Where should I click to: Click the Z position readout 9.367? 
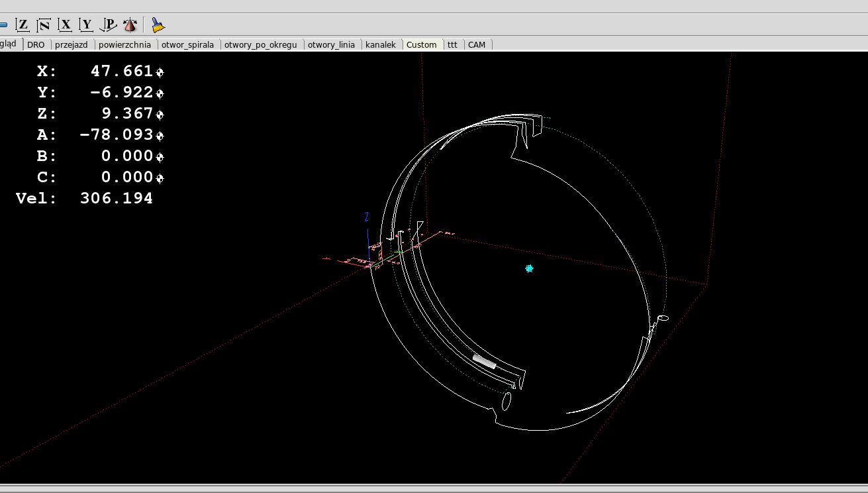pyautogui.click(x=127, y=113)
